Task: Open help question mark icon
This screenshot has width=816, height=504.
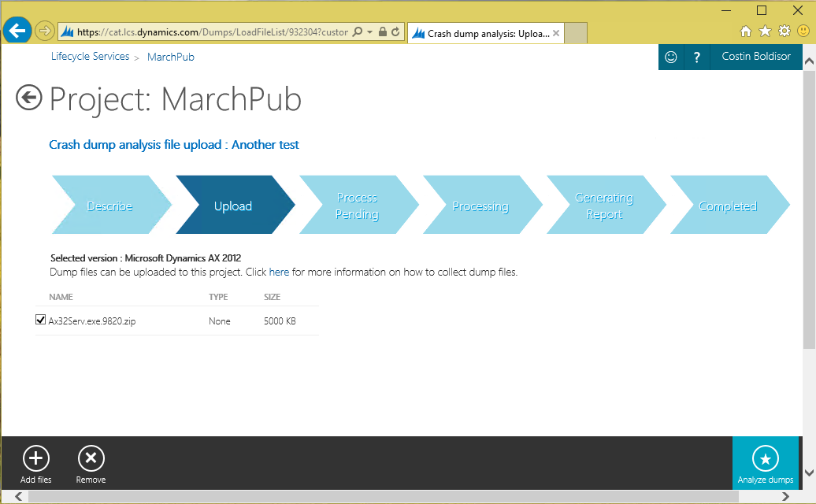Action: [x=696, y=57]
